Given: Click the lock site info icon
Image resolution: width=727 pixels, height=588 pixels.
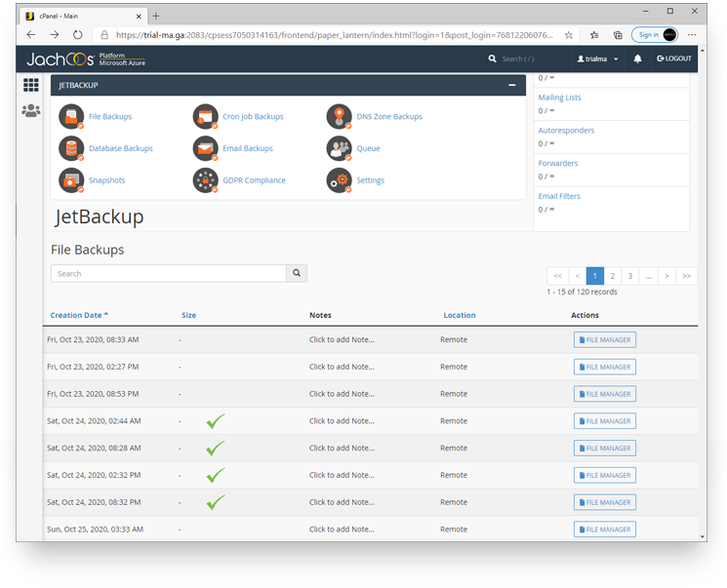Looking at the screenshot, I should click(104, 35).
